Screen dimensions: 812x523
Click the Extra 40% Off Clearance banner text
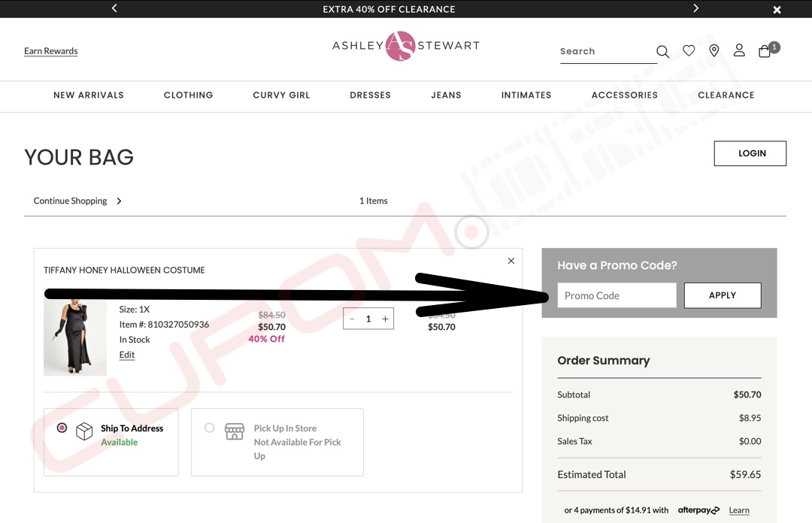coord(389,9)
